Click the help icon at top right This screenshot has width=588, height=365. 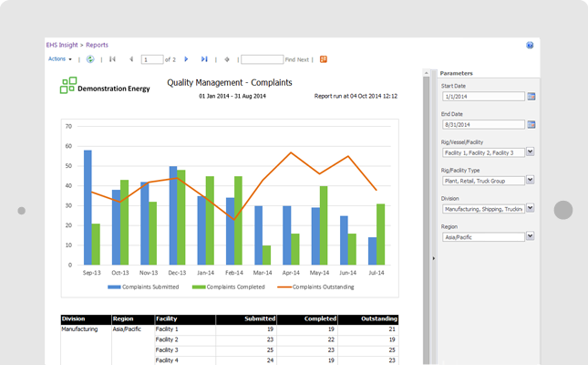pyautogui.click(x=530, y=45)
